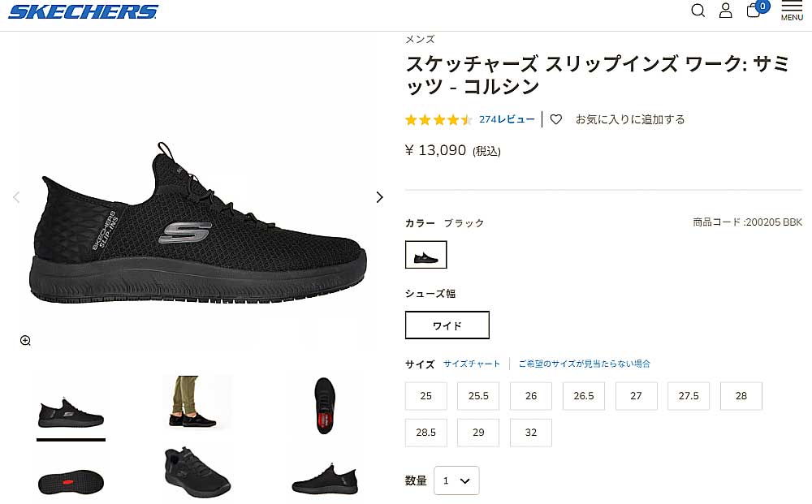The image size is (812, 504).
Task: Select the ブラック color swatch
Action: (x=426, y=255)
